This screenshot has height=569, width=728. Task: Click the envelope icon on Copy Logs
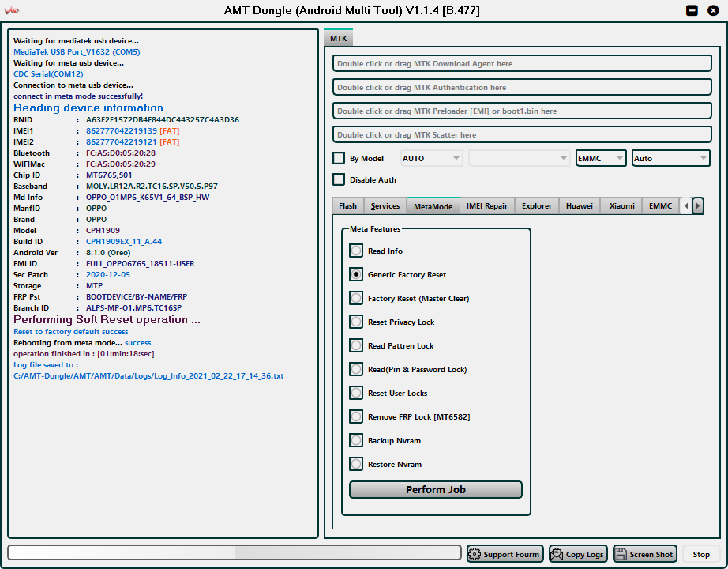pyautogui.click(x=556, y=554)
